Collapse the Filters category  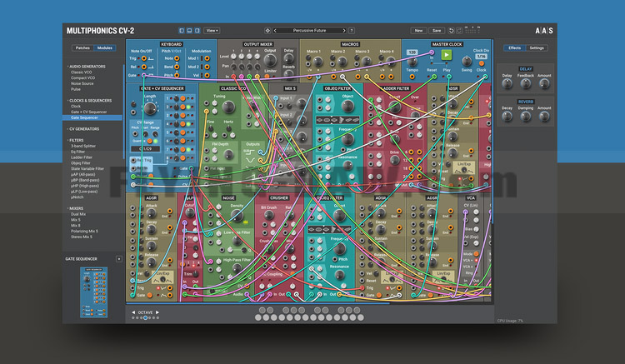coord(76,140)
